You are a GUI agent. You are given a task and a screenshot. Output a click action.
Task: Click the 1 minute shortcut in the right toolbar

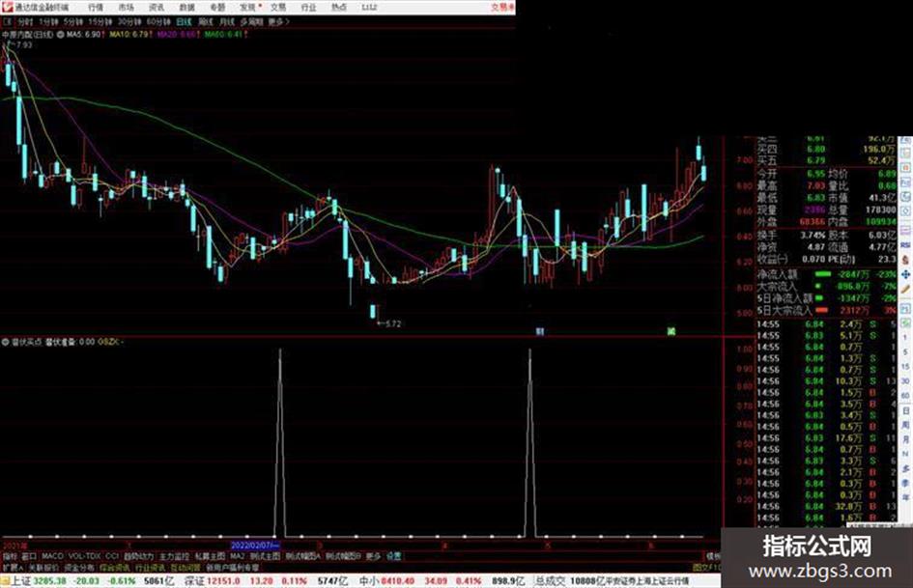pyautogui.click(x=905, y=338)
